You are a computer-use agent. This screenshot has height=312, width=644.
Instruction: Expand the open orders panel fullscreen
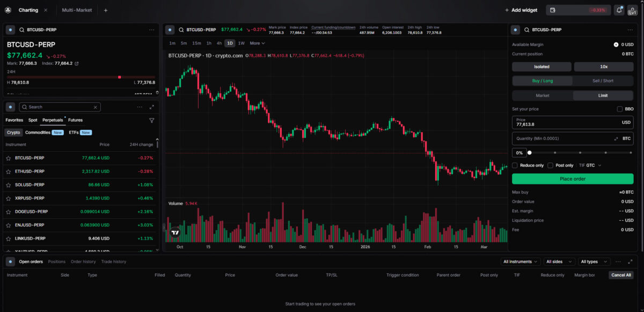(630, 262)
